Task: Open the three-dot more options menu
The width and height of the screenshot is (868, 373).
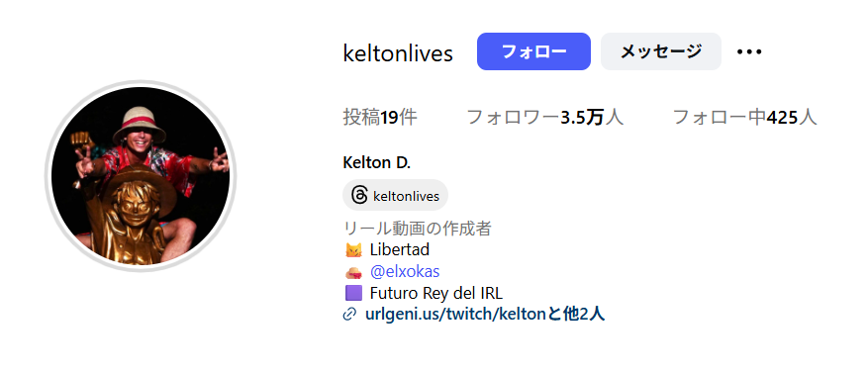Action: (x=749, y=52)
